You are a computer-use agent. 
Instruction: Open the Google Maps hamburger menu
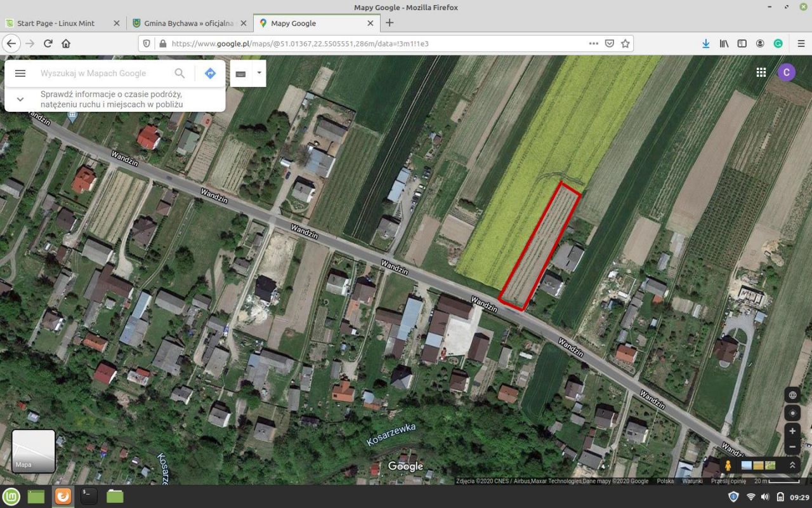(x=20, y=73)
